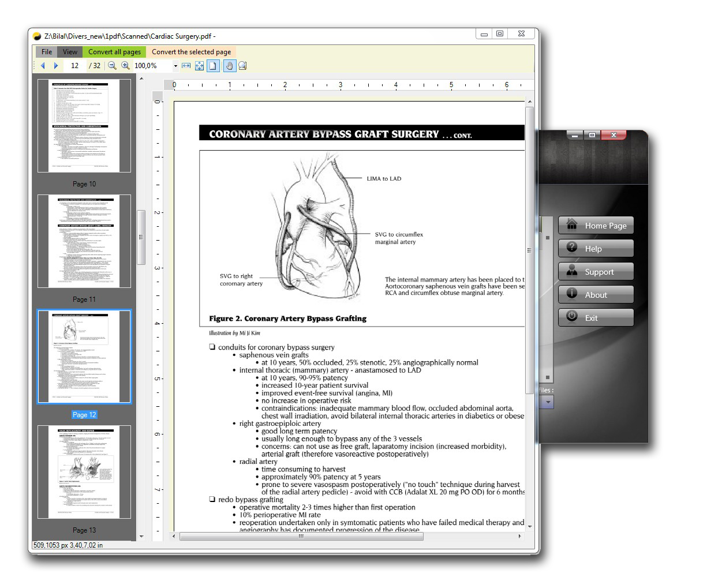The width and height of the screenshot is (707, 588).
Task: Click Support button in background window
Action: coord(596,272)
